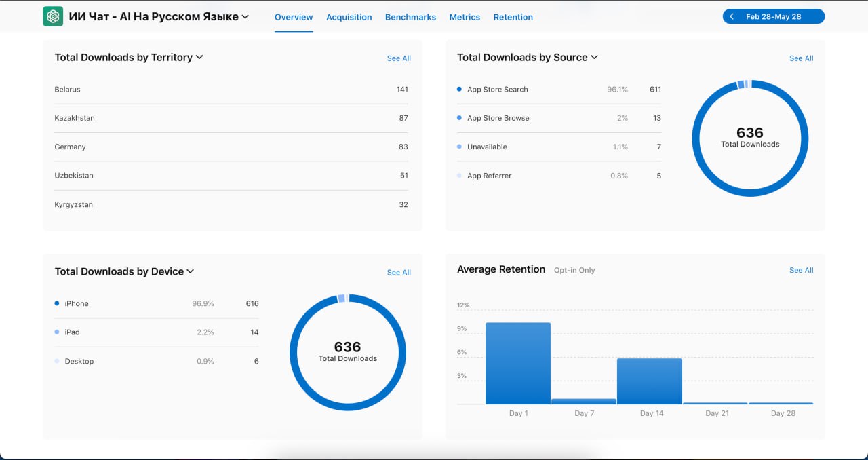Open See All for Average Retention
The width and height of the screenshot is (868, 460).
coord(801,270)
